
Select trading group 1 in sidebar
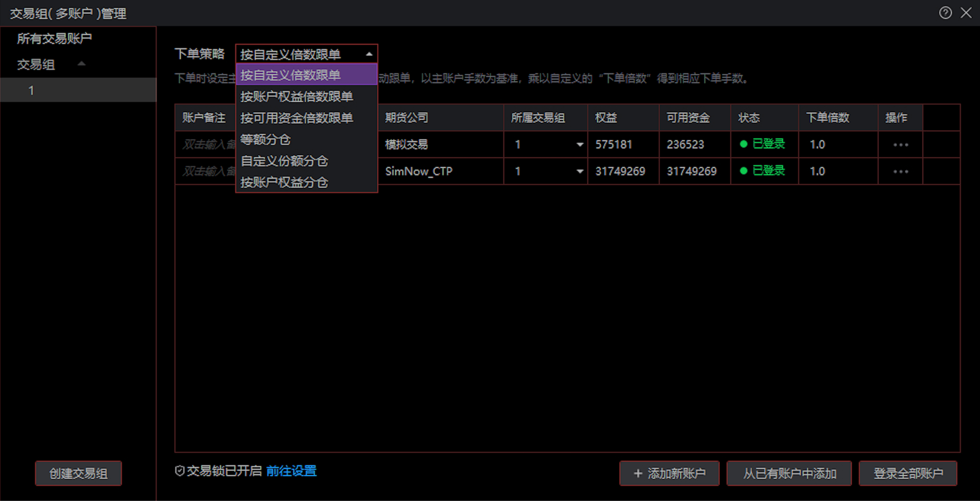(78, 90)
